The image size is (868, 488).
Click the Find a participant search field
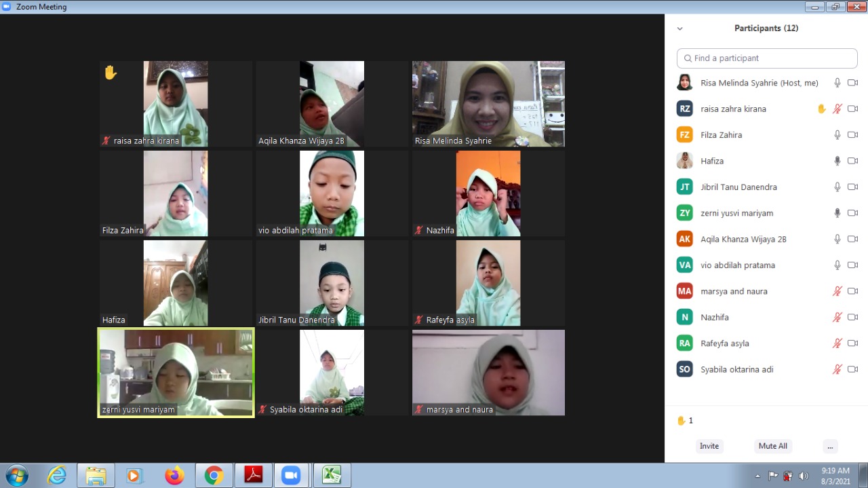click(767, 58)
